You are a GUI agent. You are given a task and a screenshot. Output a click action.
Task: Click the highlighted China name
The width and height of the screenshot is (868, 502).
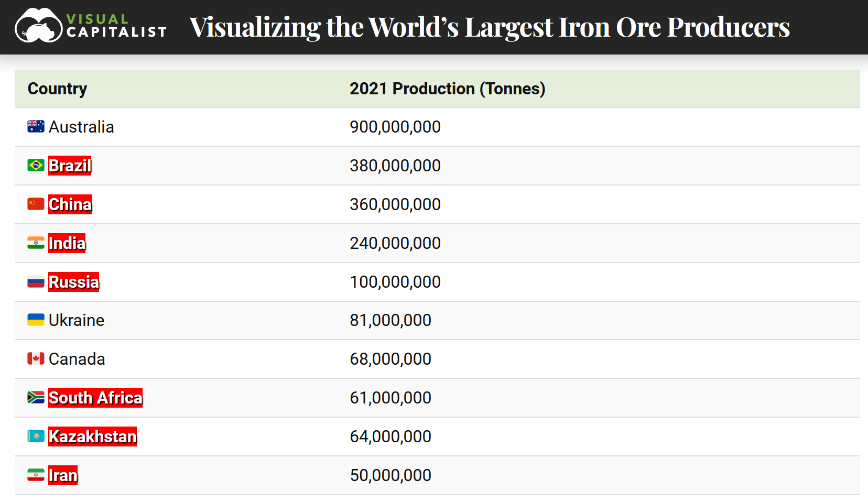click(x=70, y=204)
